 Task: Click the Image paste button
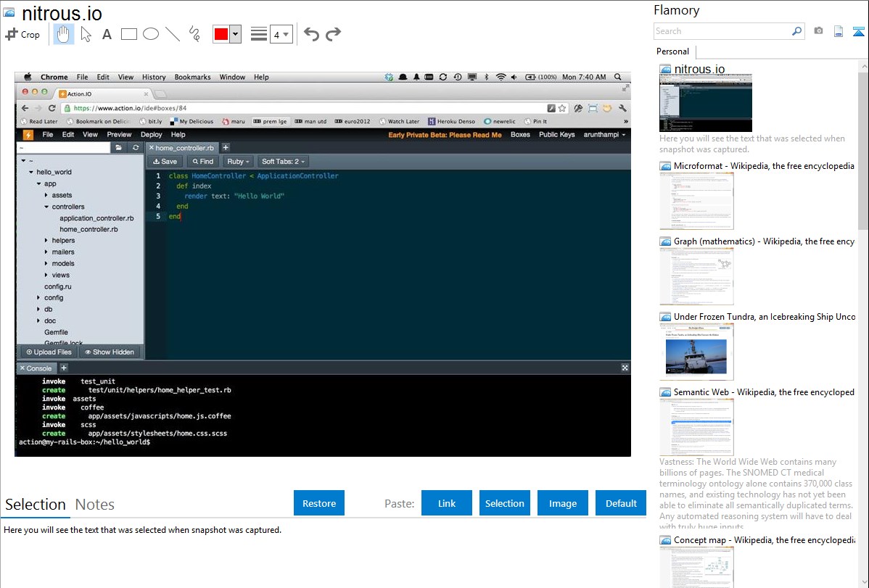562,502
